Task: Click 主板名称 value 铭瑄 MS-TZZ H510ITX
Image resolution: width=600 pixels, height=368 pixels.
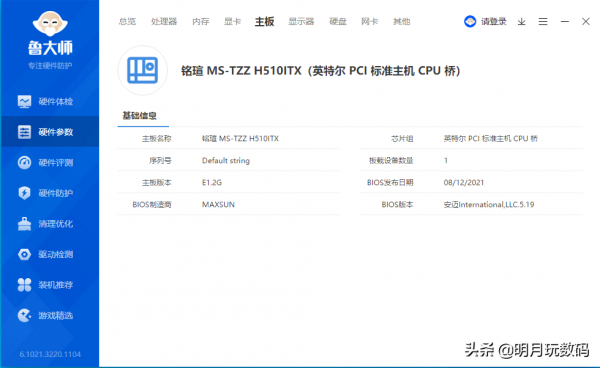Action: click(x=240, y=138)
